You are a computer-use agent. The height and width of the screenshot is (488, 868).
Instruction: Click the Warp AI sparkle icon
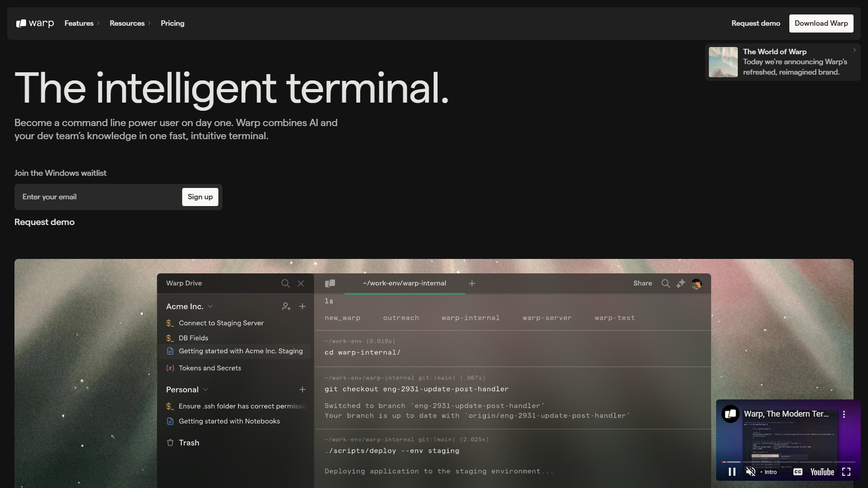[681, 283]
